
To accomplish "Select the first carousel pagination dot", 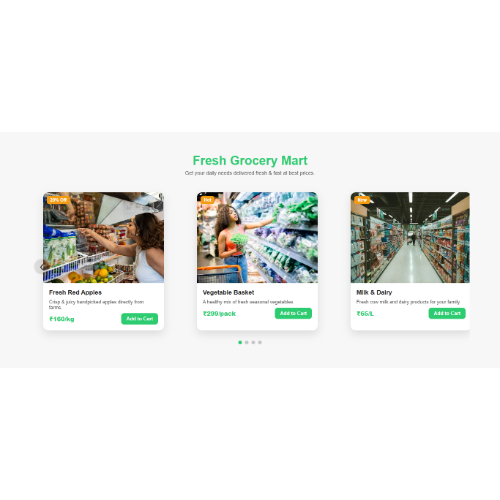I will (240, 342).
